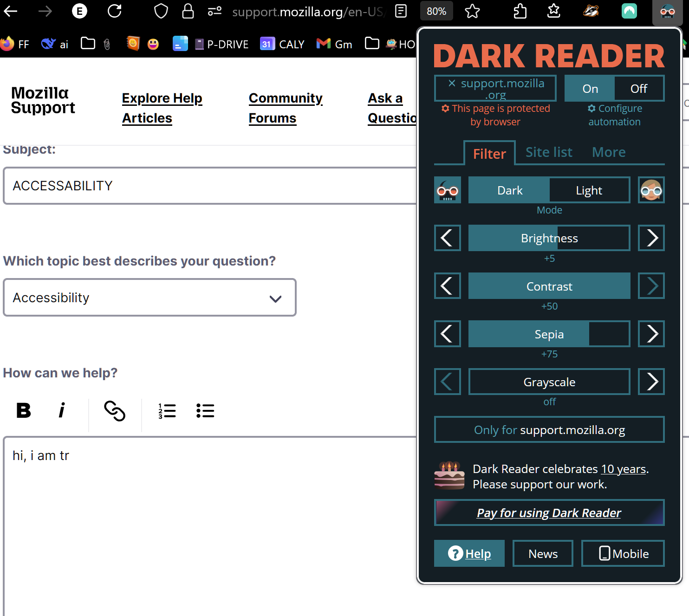This screenshot has height=616, width=689.
Task: Open the emoji face bookmark
Action: tap(153, 44)
